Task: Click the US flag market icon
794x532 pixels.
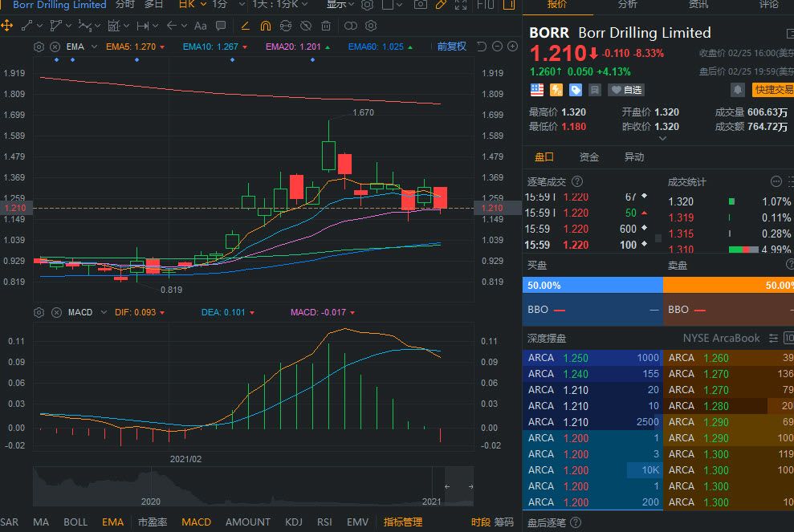Action: (x=537, y=90)
